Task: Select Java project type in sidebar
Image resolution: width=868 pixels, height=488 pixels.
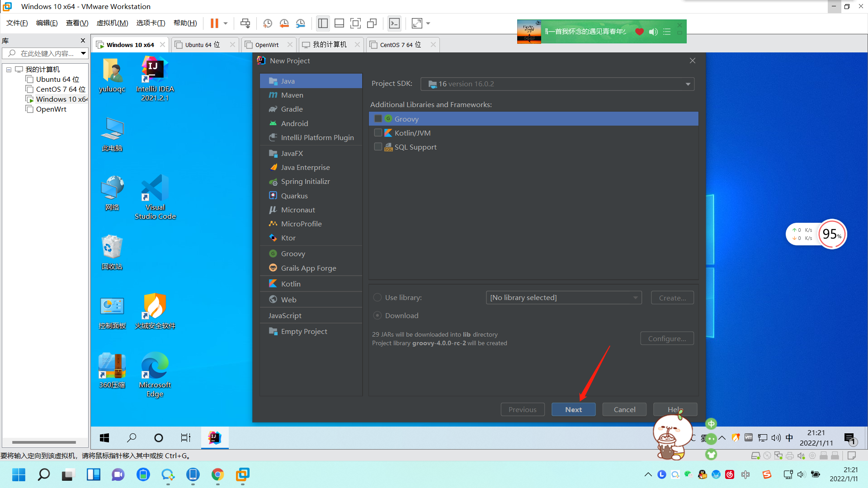Action: tap(311, 81)
